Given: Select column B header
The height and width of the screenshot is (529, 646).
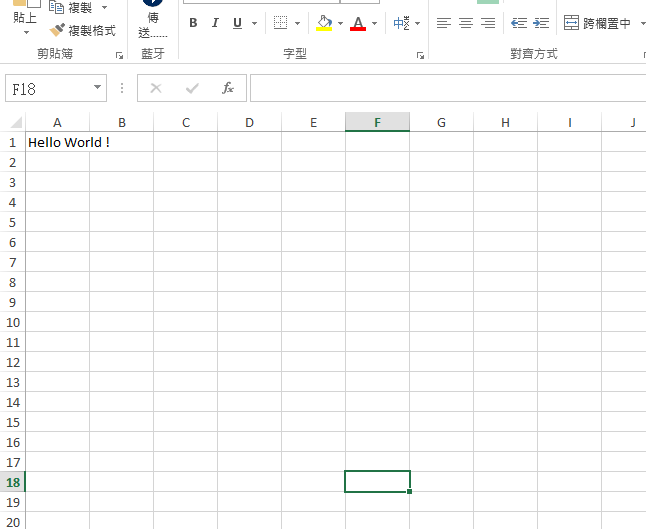Looking at the screenshot, I should (122, 122).
